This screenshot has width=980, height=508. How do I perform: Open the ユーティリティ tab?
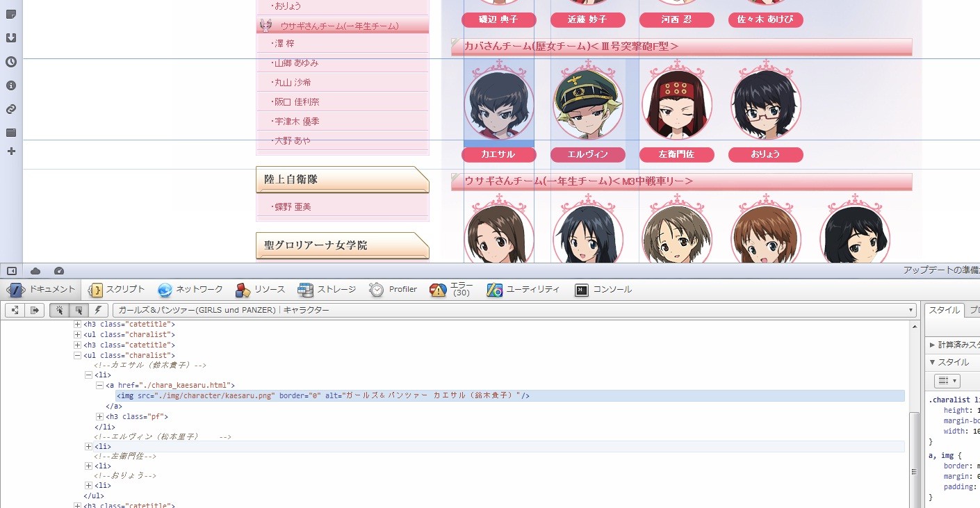tap(523, 290)
